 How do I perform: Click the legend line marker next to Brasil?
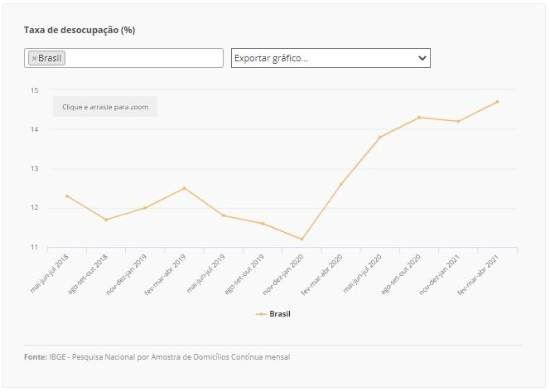coord(261,314)
